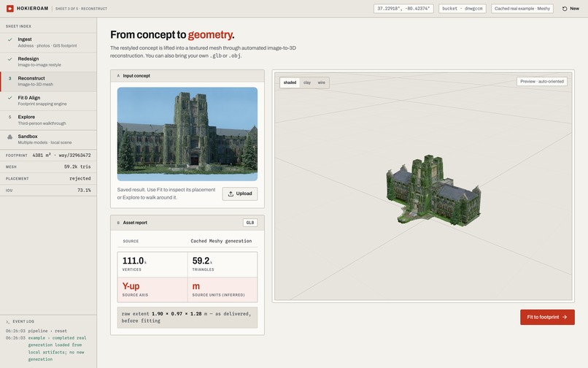Click the Sandbox models icon
The image size is (588, 368).
9,137
